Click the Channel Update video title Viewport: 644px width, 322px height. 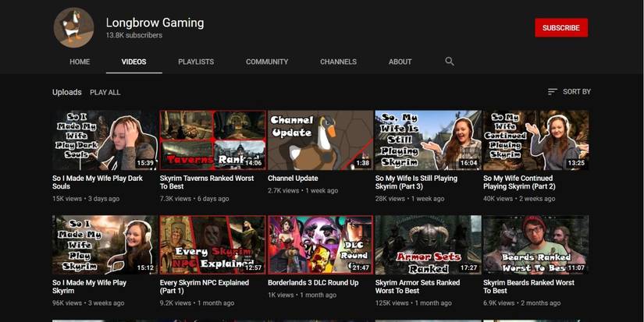tap(293, 179)
